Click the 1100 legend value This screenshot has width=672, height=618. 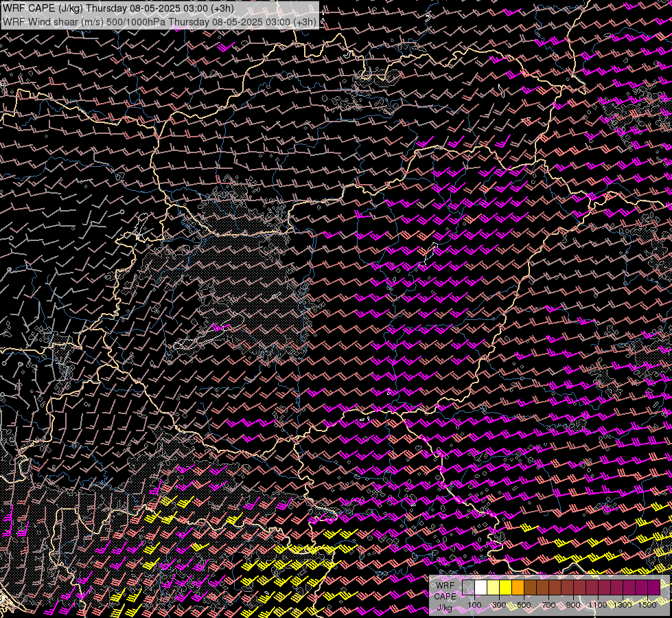click(598, 605)
